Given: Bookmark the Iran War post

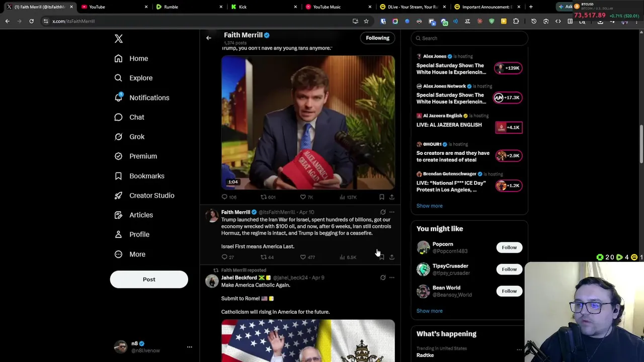Looking at the screenshot, I should click(x=382, y=257).
